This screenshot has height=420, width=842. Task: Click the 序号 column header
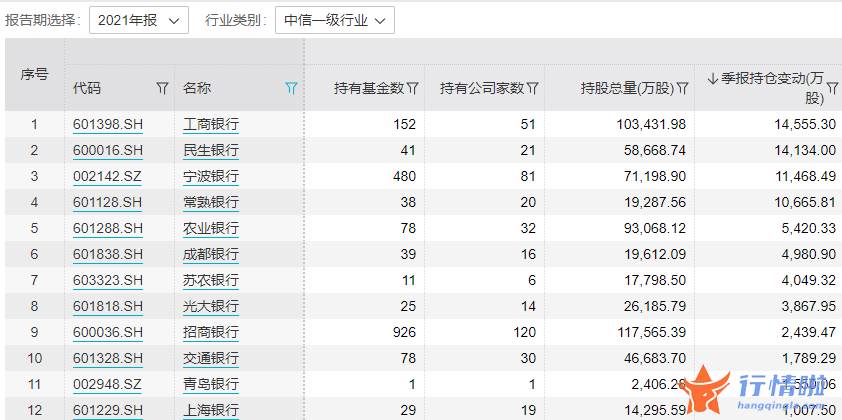click(34, 75)
